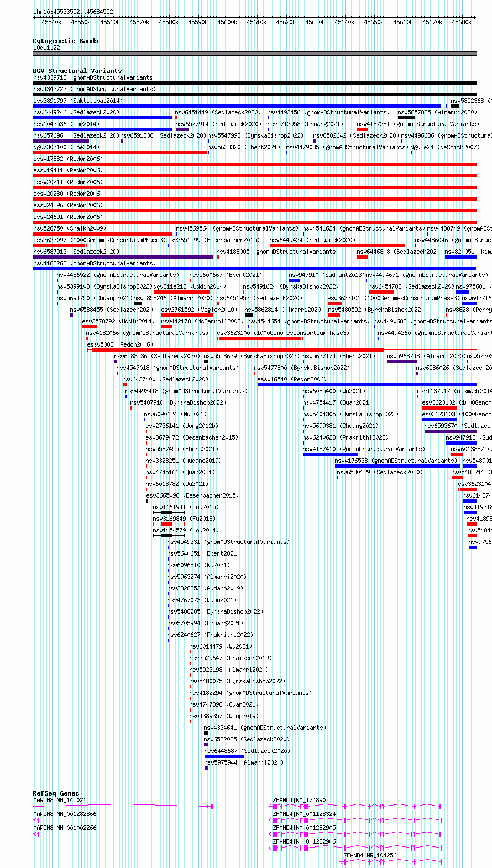Click the nsv6448687 (Sedlazeck2020) label
This screenshot has width=492, height=868.
pyautogui.click(x=247, y=751)
